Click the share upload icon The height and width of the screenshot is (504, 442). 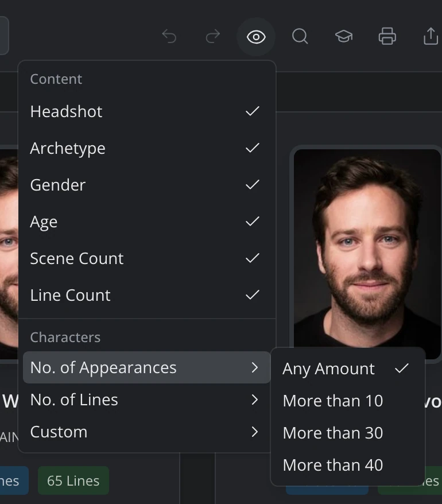(431, 36)
